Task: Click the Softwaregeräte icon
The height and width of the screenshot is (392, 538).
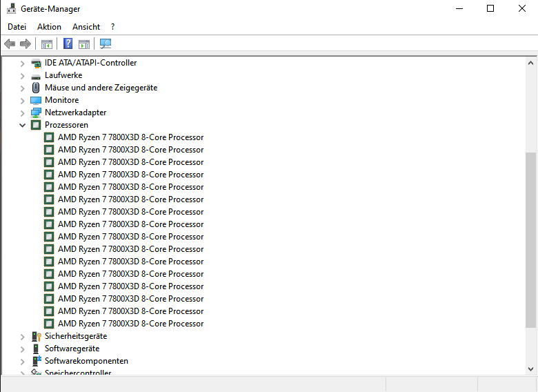Action: click(x=36, y=349)
